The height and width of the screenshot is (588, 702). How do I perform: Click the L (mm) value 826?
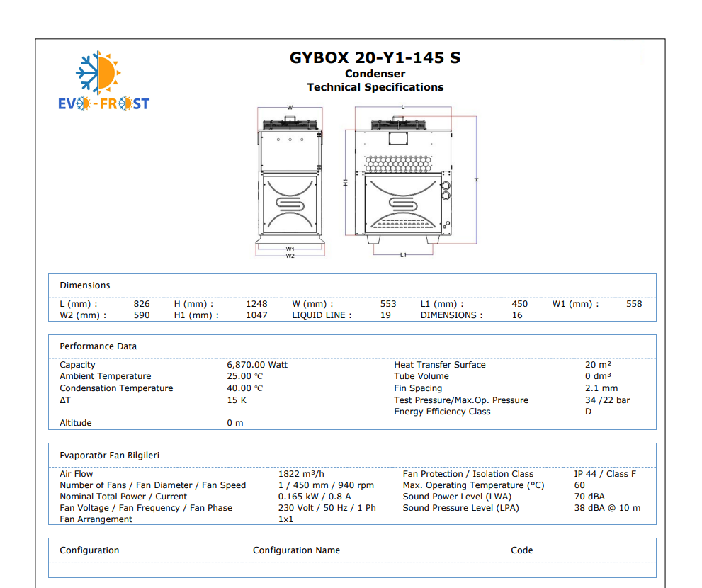pyautogui.click(x=142, y=304)
